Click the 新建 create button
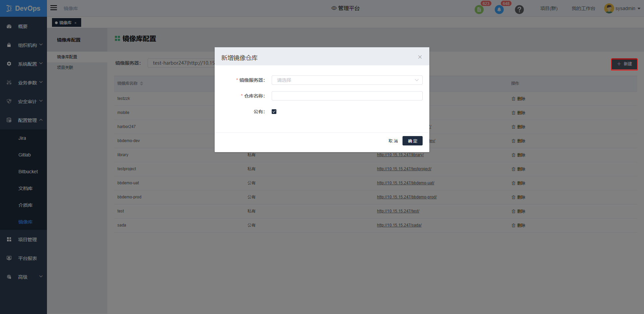The image size is (644, 314). pos(624,64)
